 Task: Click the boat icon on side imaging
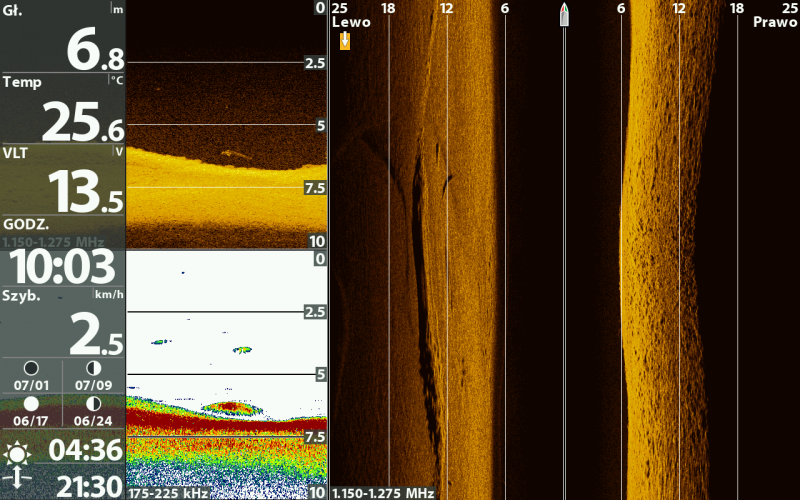tap(564, 16)
